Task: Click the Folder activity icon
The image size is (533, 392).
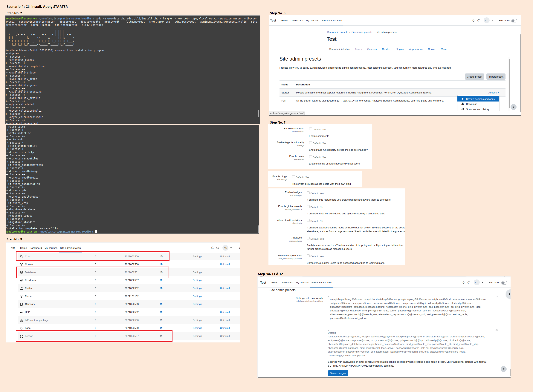Action: coord(22,288)
